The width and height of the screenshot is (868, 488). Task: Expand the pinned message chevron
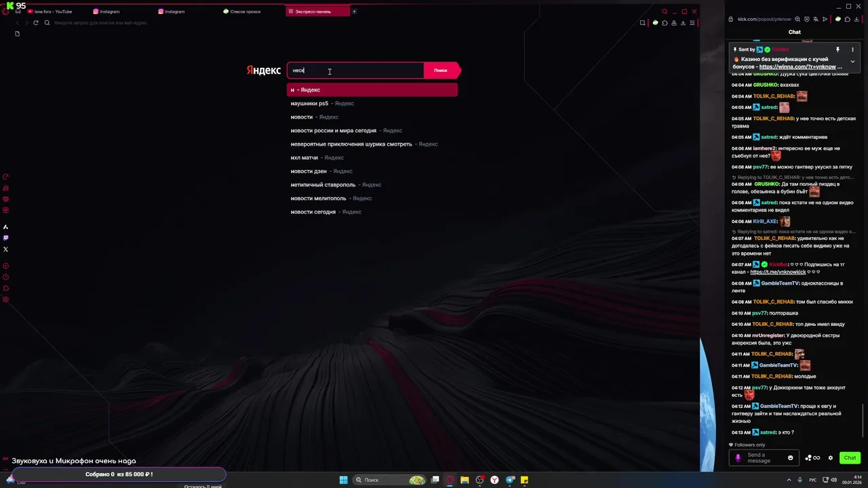click(x=852, y=62)
